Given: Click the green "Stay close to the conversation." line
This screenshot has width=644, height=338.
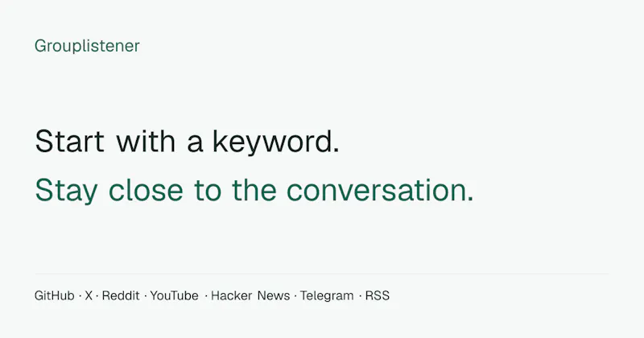Looking at the screenshot, I should coord(254,190).
